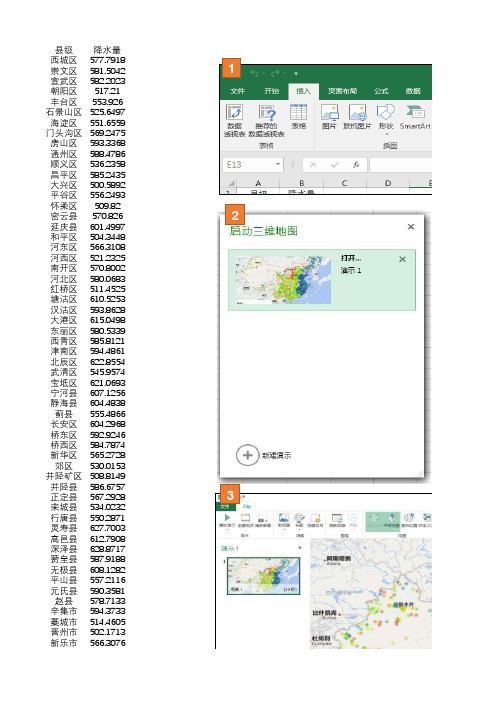Viewport: 496px width, 702px height.
Task: Click the 井陉矿区 row name
Action: [64, 476]
